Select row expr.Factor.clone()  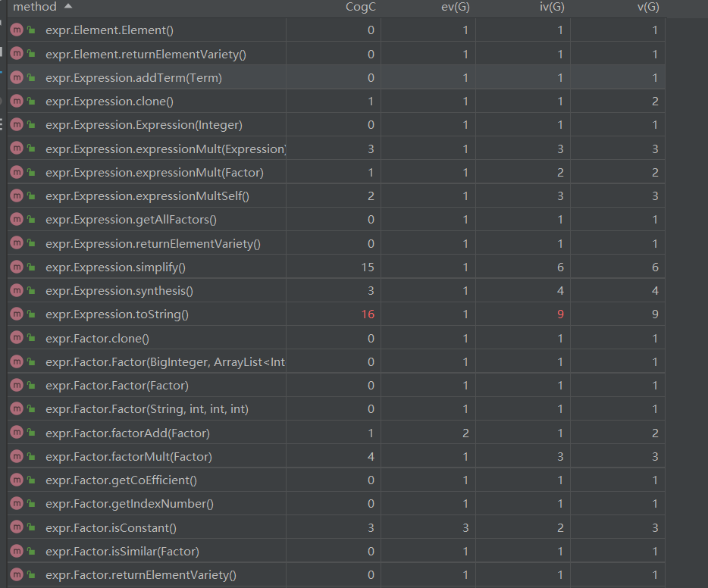click(336, 338)
